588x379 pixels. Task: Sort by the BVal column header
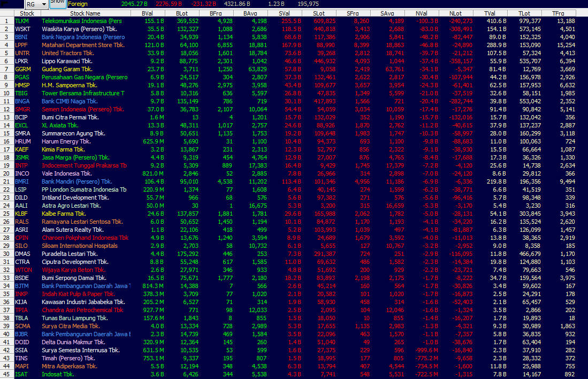(x=147, y=13)
